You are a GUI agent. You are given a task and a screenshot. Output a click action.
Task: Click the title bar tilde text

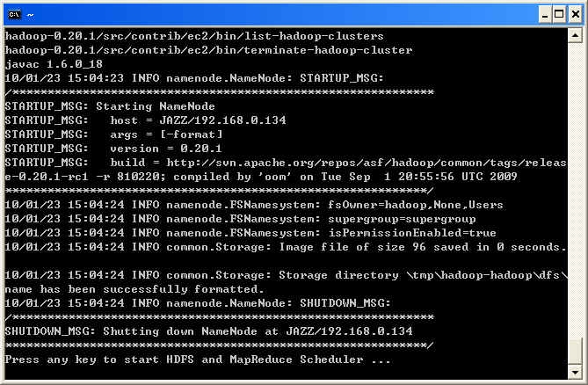(31, 15)
